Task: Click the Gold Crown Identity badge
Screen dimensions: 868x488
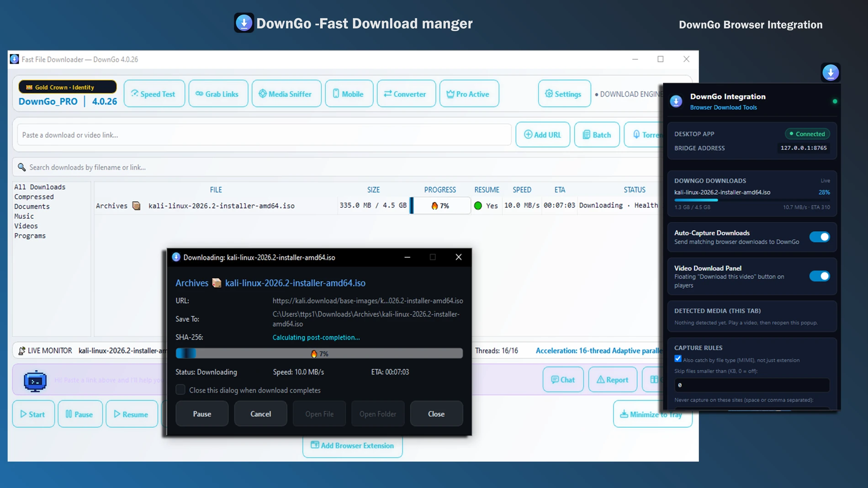Action: 68,87
